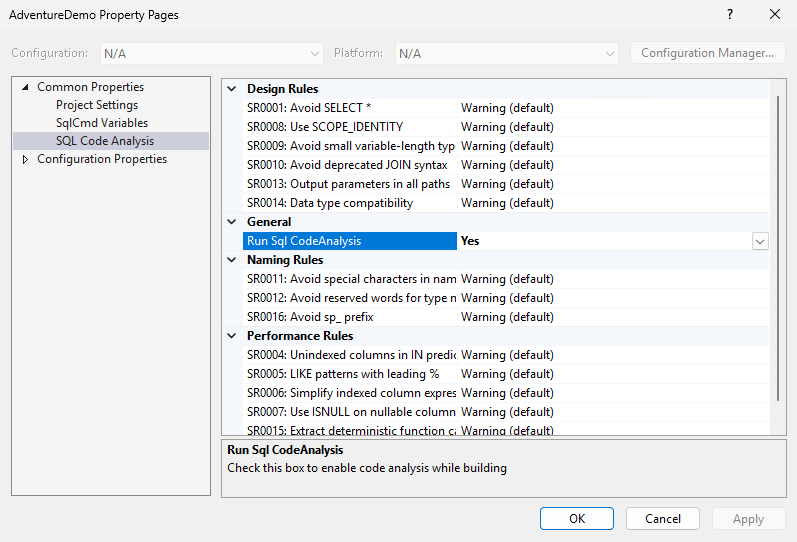797x542 pixels.
Task: Open the SqlCmd Variables page
Action: pyautogui.click(x=101, y=123)
